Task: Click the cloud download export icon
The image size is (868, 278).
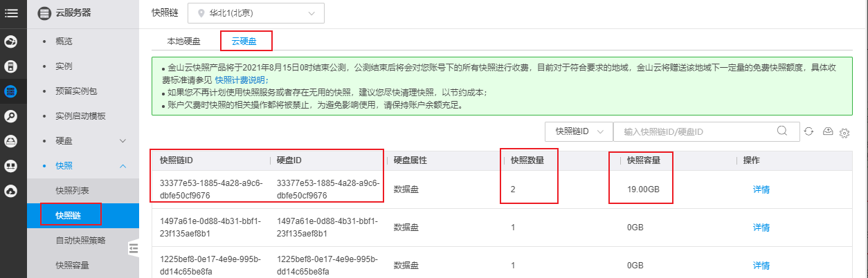Action: [x=826, y=131]
